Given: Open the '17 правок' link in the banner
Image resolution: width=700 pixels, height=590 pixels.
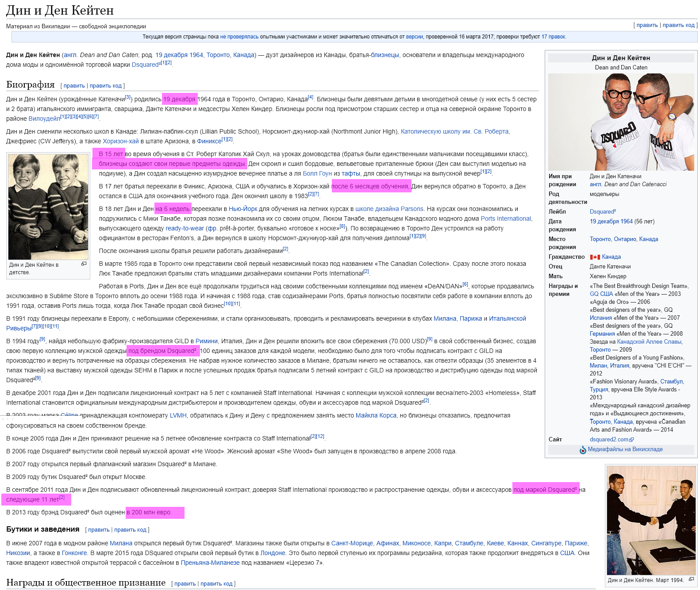Looking at the screenshot, I should point(554,37).
